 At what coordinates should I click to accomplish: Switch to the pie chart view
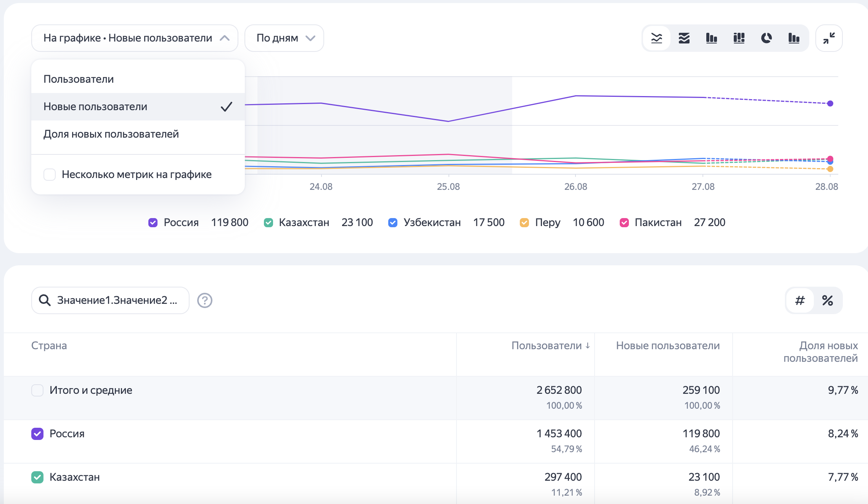(x=766, y=38)
